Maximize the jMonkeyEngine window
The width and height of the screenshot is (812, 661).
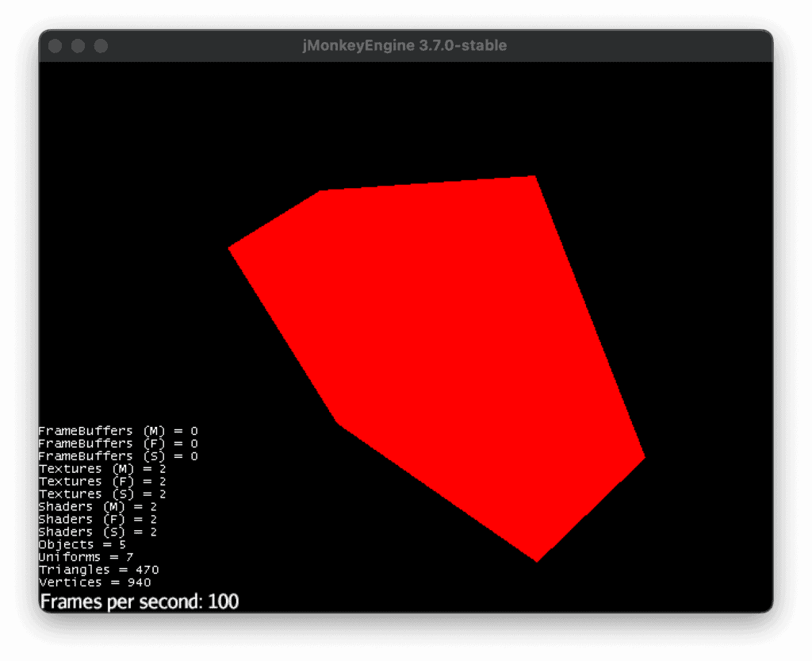(101, 46)
